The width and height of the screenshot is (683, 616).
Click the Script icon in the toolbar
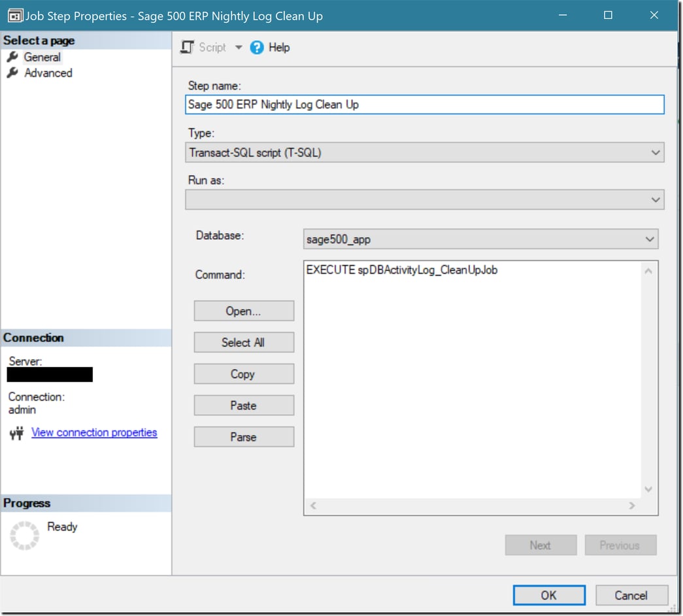point(186,47)
